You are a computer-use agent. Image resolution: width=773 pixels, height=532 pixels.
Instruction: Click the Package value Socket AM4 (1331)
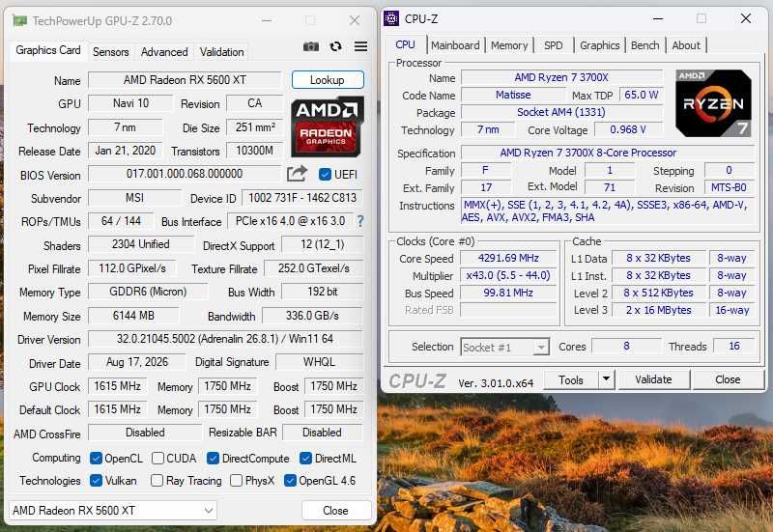561,112
